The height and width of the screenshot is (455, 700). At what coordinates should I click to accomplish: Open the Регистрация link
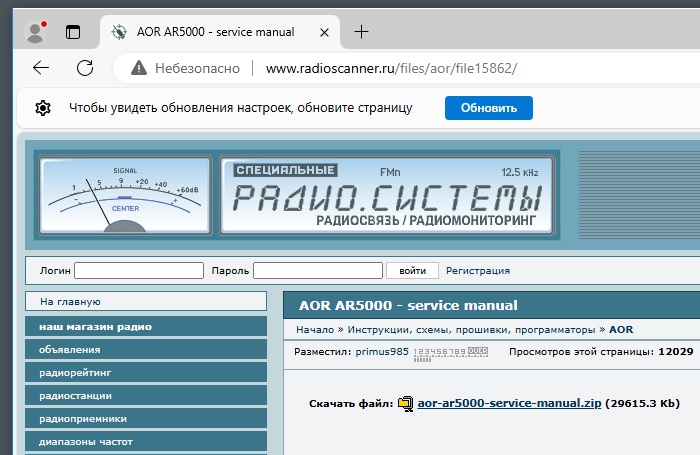[478, 271]
